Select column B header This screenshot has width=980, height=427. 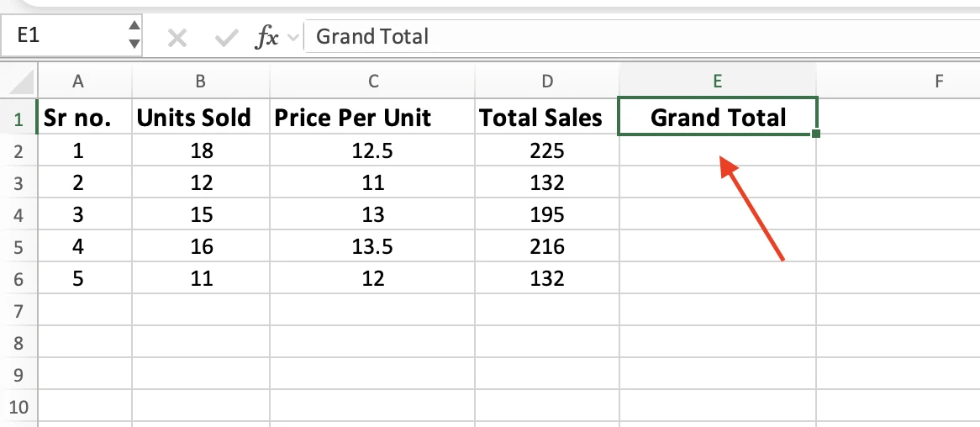coord(201,81)
